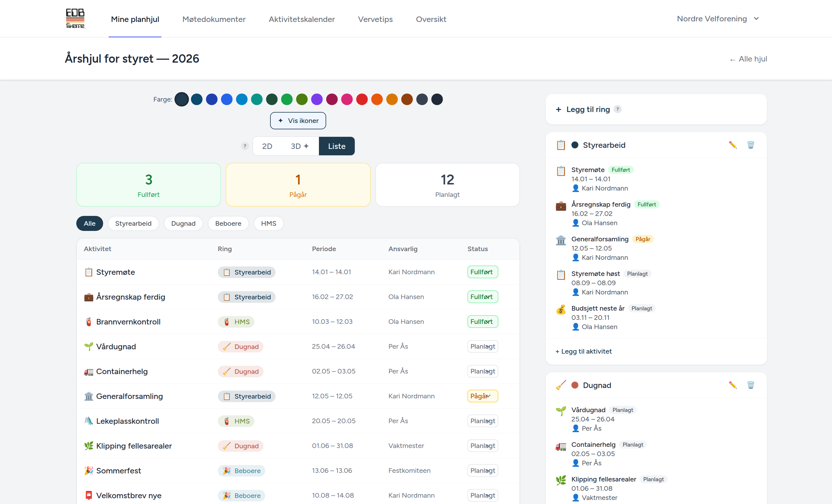Click the help icon beside the 2D view toggle
832x504 pixels.
coord(245,146)
